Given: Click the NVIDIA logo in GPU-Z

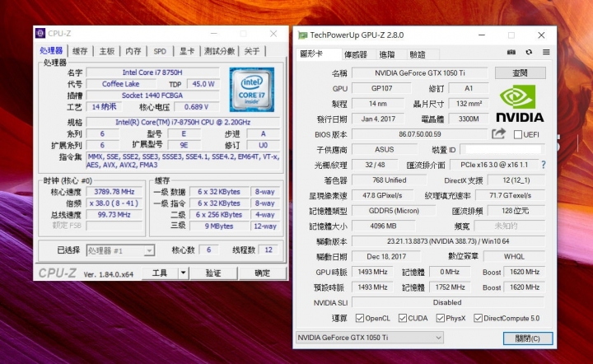Looking at the screenshot, I should (520, 104).
